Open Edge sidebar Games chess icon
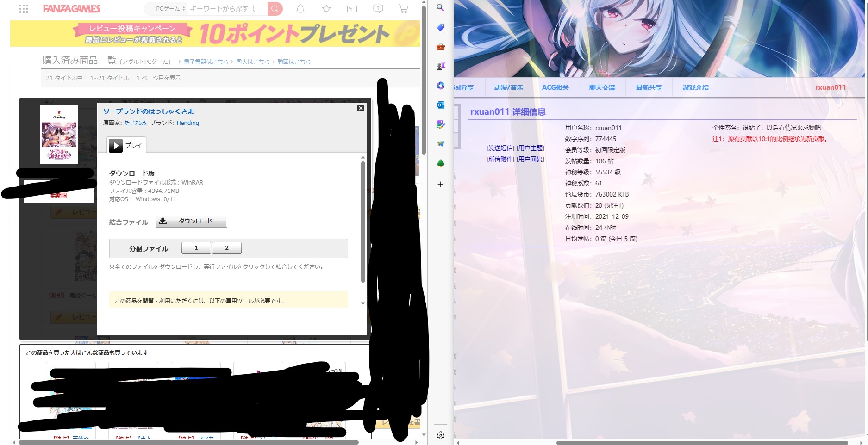868x445 pixels. [441, 66]
